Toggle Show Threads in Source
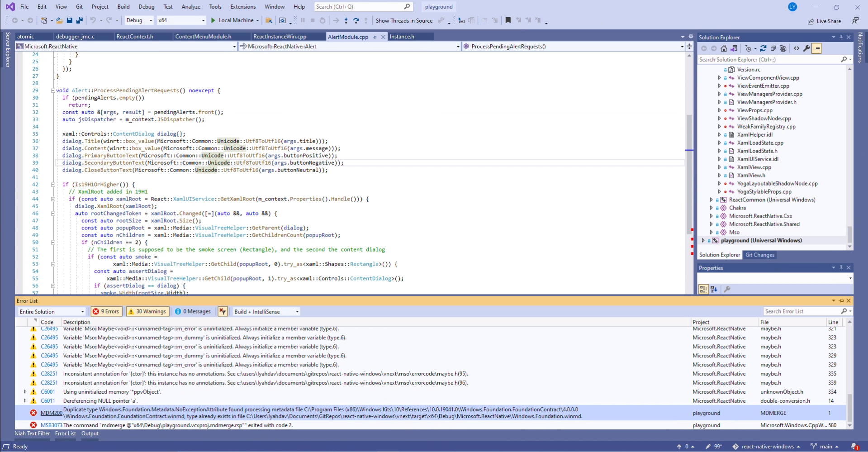The width and height of the screenshot is (868, 452). (x=404, y=20)
